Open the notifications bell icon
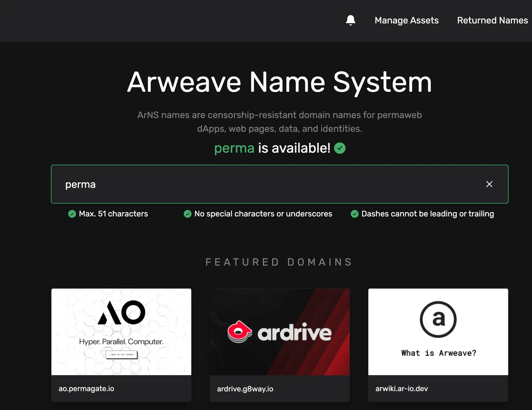This screenshot has height=410, width=532. click(350, 20)
